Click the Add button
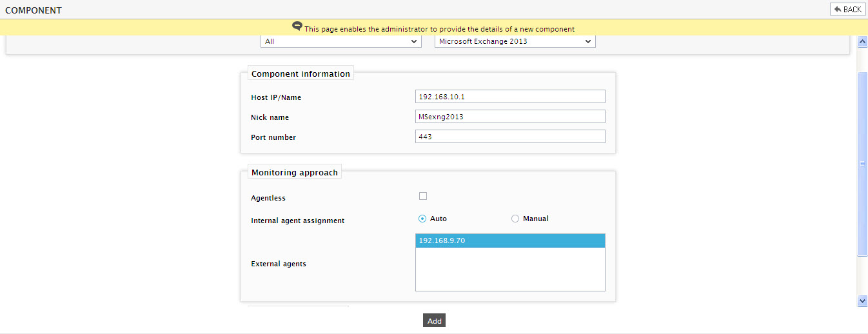The image size is (868, 334). (x=434, y=320)
